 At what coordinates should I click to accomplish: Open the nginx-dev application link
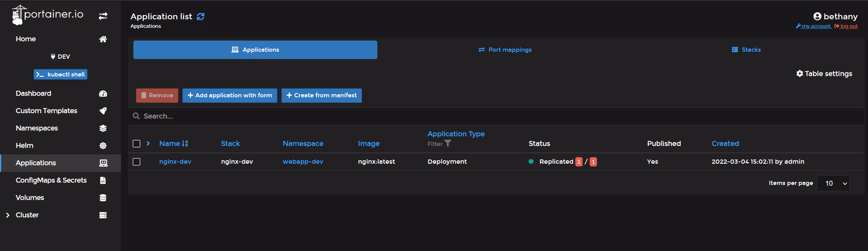(175, 161)
